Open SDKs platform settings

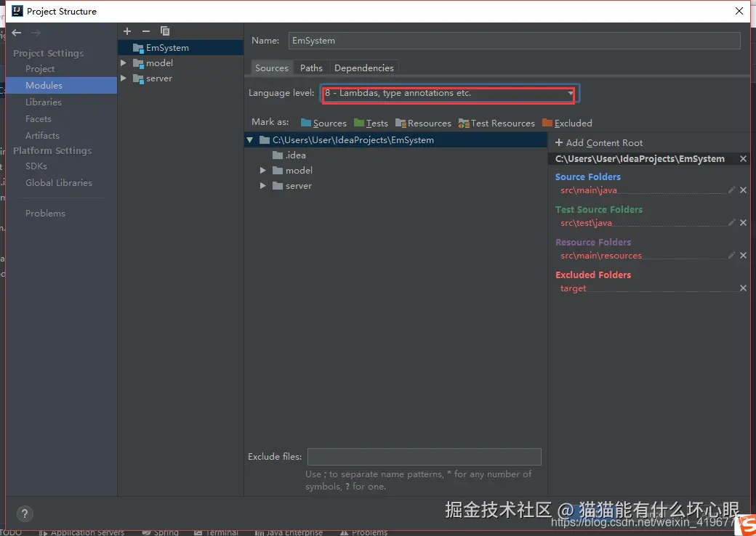(36, 166)
